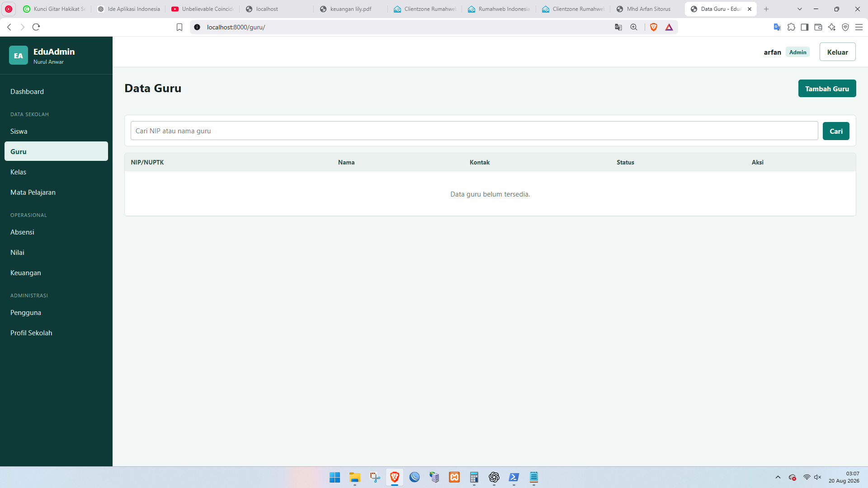868x488 pixels.
Task: Switch to the Kunci Gitar Hakikat tab
Action: point(54,9)
